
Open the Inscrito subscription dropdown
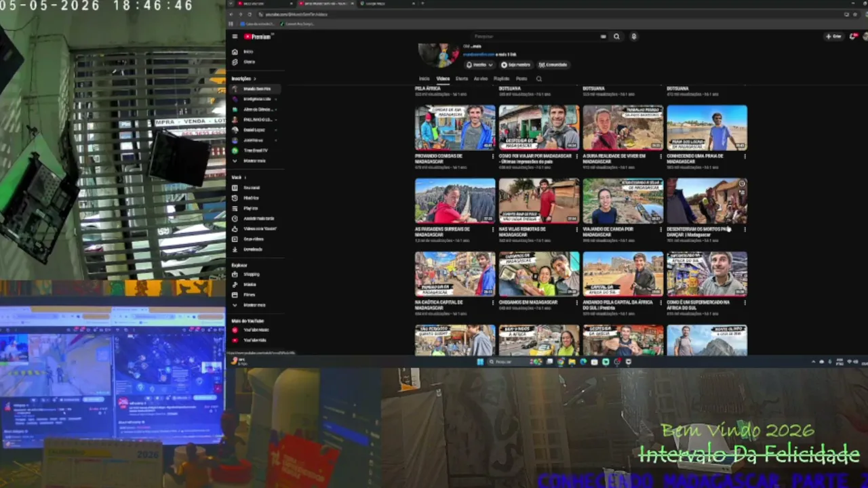(479, 65)
